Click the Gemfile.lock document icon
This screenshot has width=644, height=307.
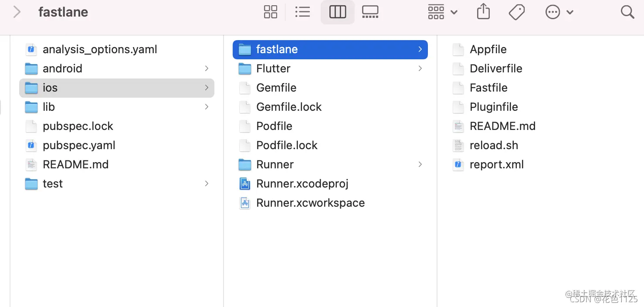point(245,107)
